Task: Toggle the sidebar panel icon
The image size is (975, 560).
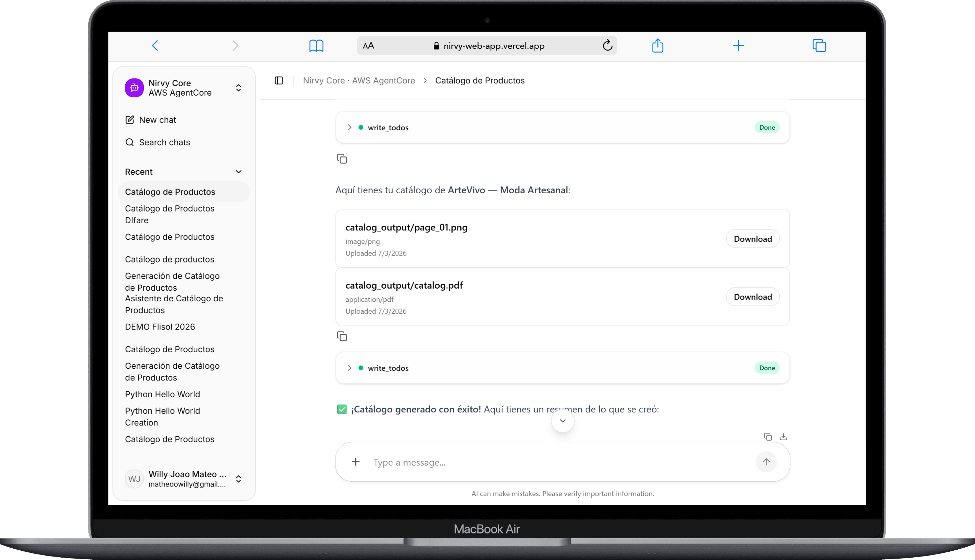Action: 279,80
